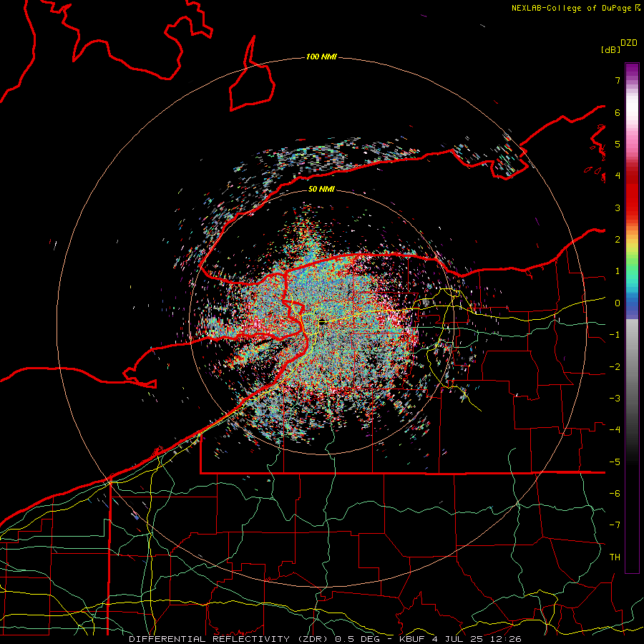Click the TH label on the color scale
Image resolution: width=644 pixels, height=644 pixels.
tap(615, 557)
